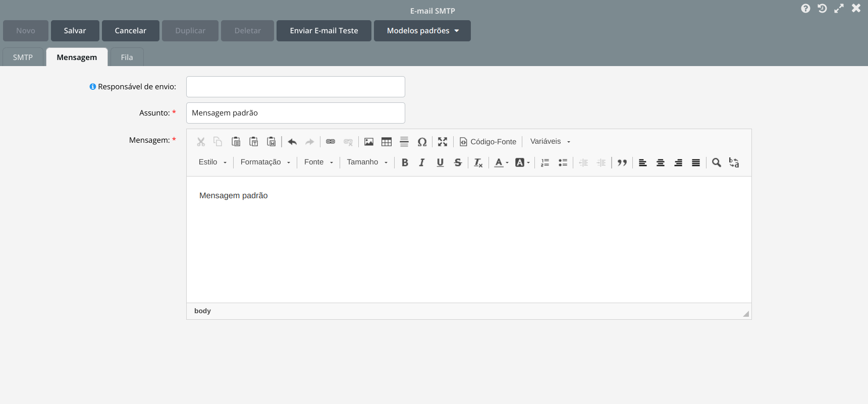
Task: Open the Código-Fonte source view
Action: pyautogui.click(x=488, y=142)
